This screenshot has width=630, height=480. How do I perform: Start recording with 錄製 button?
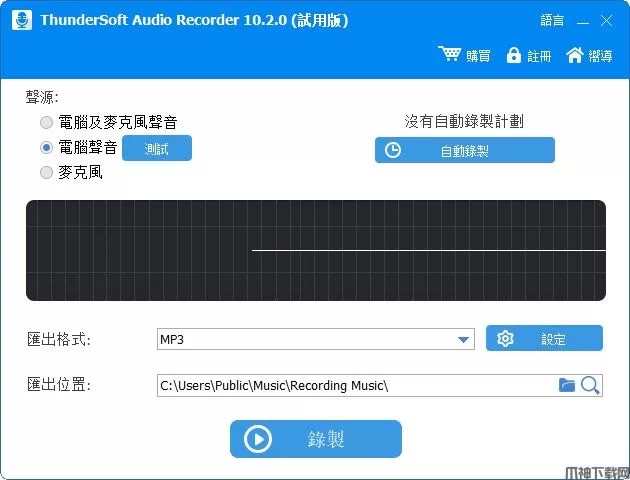click(x=316, y=439)
